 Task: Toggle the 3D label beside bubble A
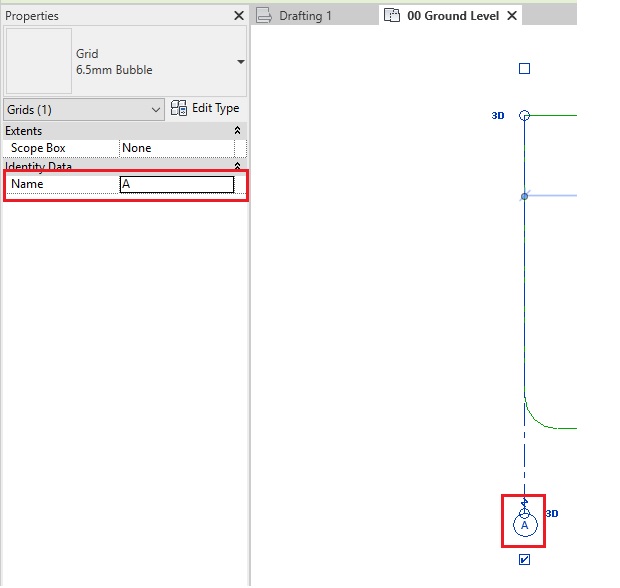point(552,513)
